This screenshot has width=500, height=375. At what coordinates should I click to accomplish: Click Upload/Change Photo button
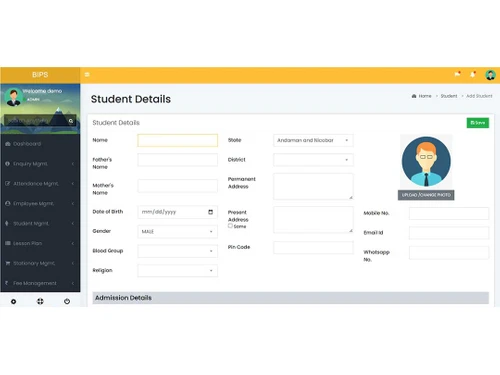426,195
